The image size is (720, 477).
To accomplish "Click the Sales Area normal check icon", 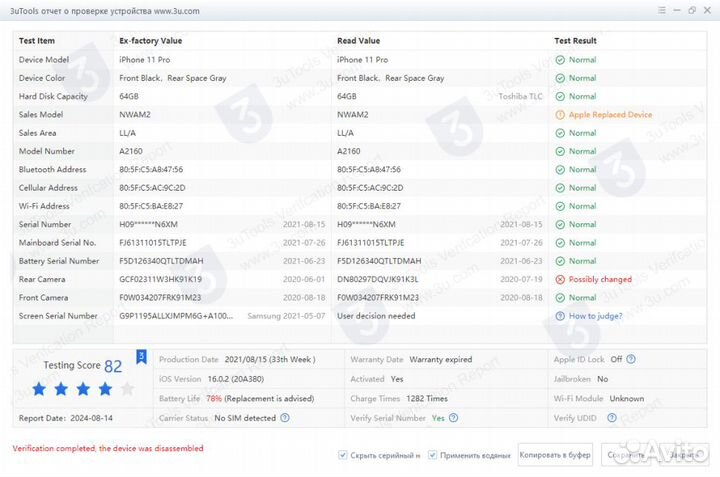I will point(560,133).
